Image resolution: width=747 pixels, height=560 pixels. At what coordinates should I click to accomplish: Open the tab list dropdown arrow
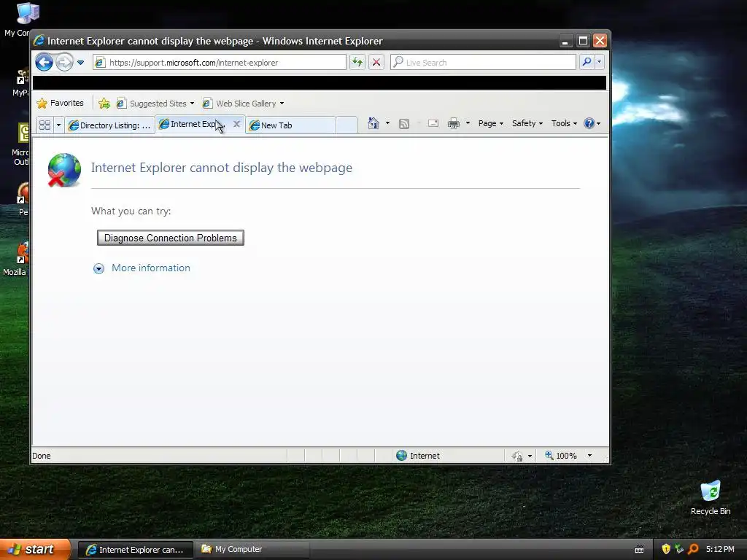58,125
